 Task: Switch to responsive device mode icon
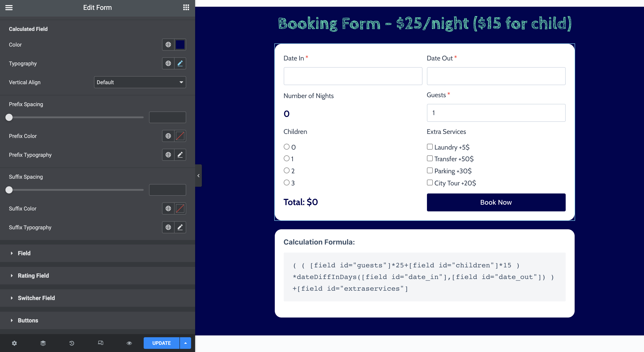[x=100, y=343]
